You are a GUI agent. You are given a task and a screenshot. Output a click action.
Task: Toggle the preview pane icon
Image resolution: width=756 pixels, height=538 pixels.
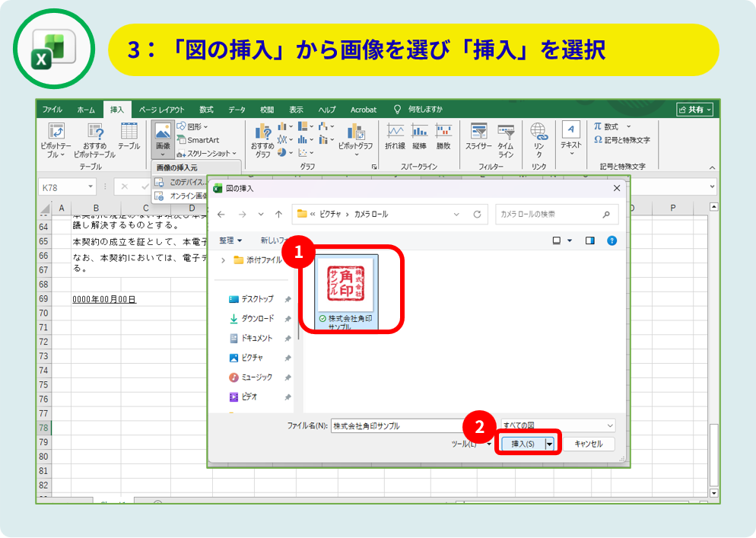point(589,240)
